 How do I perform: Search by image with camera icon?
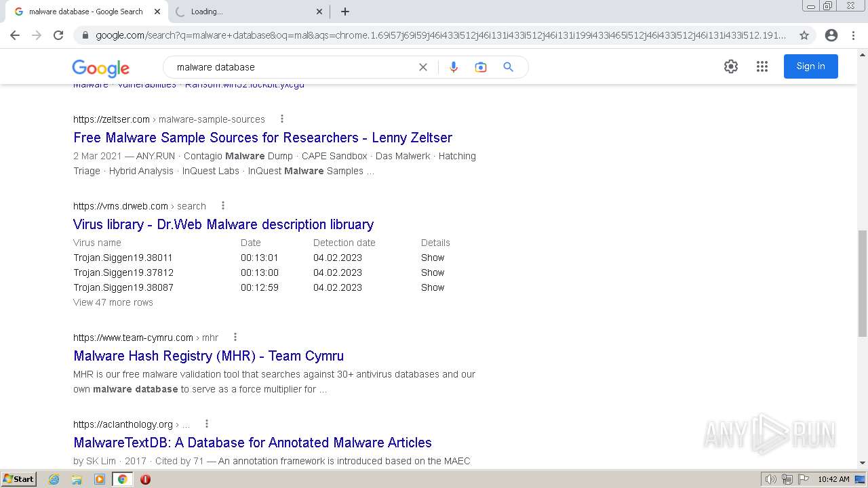coord(481,67)
